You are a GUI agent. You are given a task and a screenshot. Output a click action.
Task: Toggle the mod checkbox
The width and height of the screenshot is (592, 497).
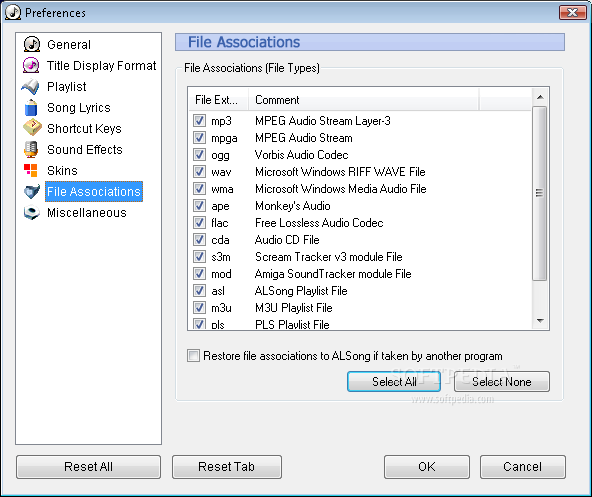[199, 273]
